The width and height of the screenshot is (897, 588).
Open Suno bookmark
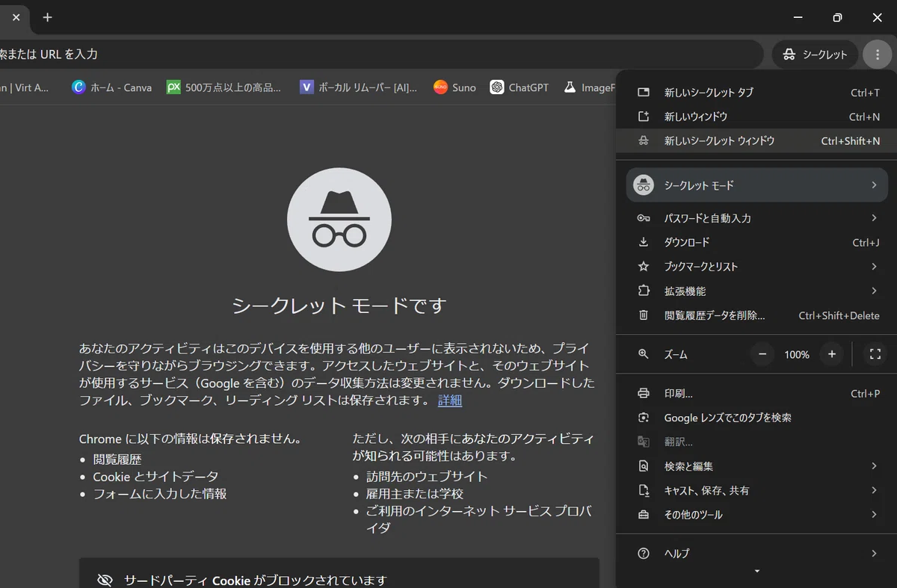454,87
